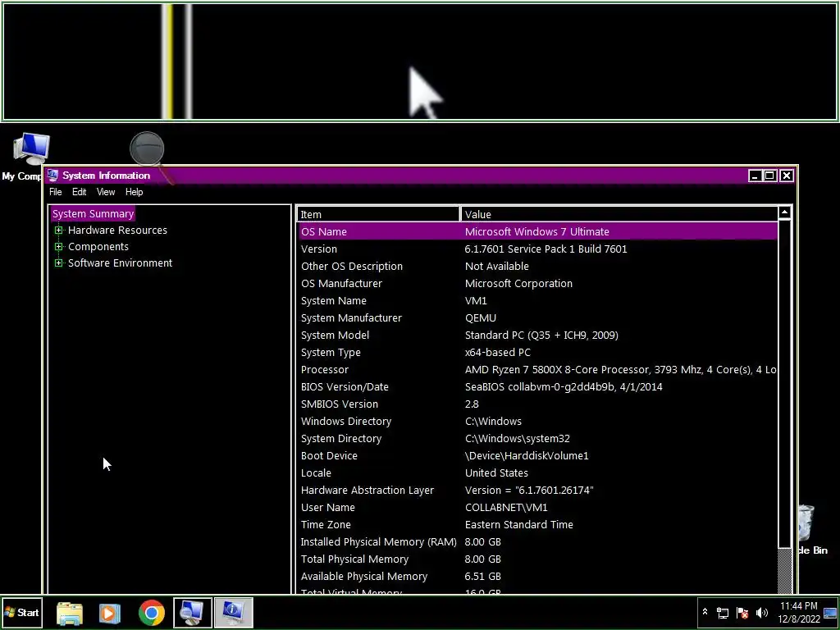Viewport: 840px width, 630px height.
Task: Select the System Name row
Action: [538, 300]
